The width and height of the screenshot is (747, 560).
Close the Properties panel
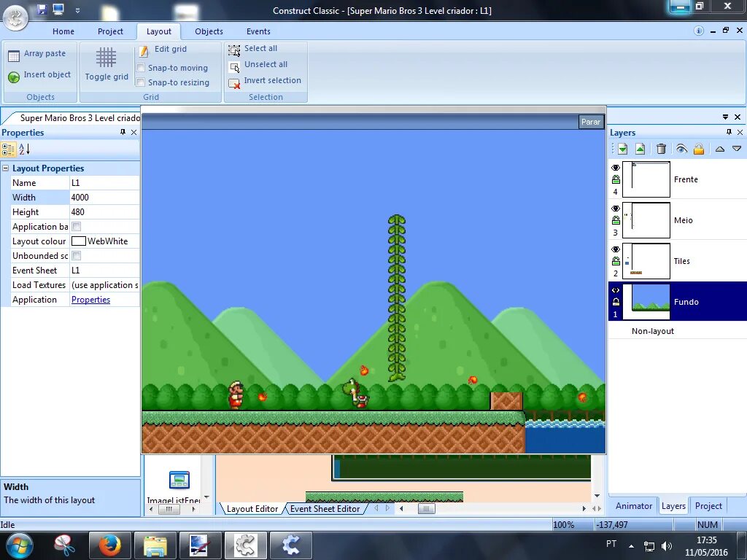(x=134, y=133)
